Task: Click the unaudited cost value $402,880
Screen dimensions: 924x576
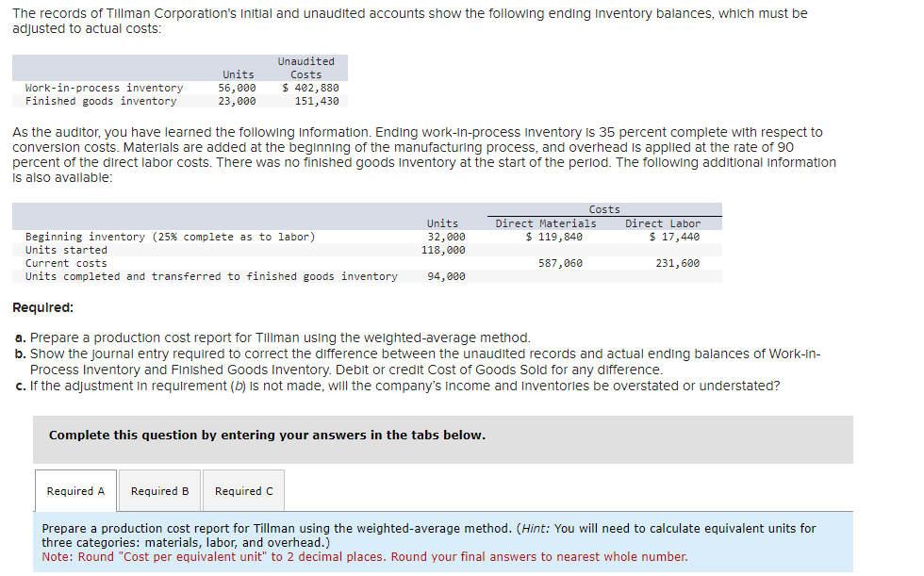Action: point(313,88)
